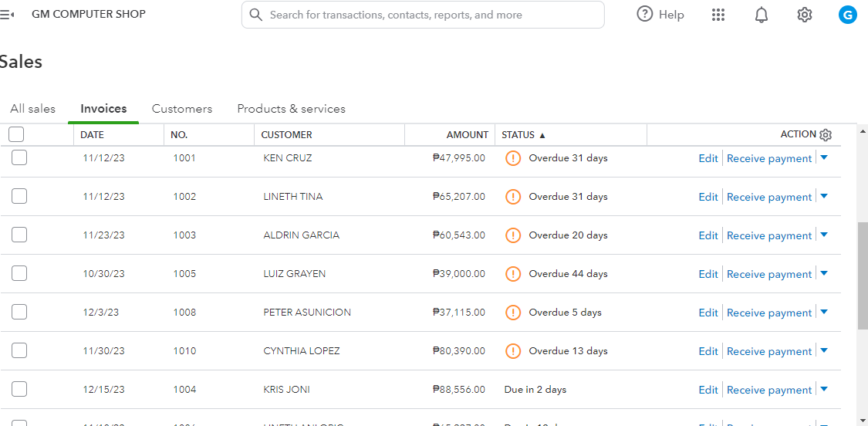Open the notifications bell
This screenshot has width=868, height=426.
762,15
